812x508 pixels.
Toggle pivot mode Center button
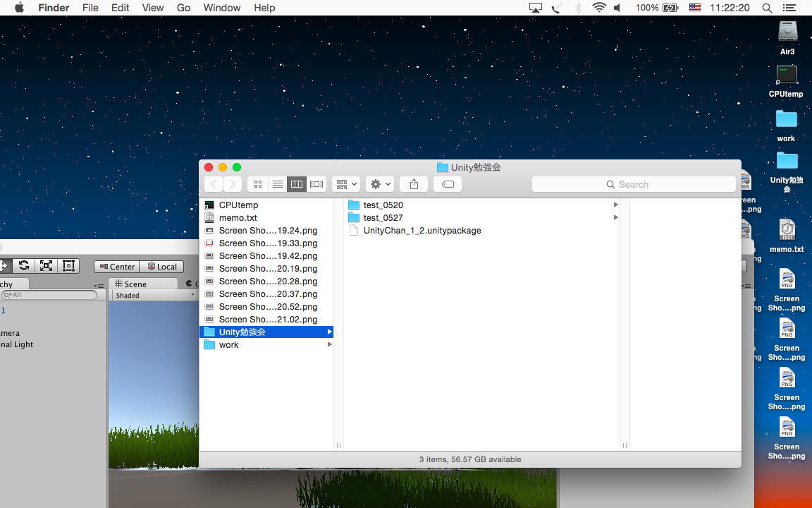117,267
